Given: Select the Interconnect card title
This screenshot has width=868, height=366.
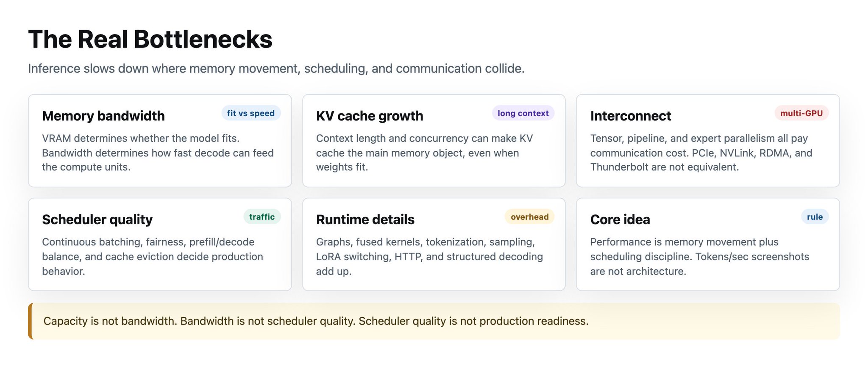Looking at the screenshot, I should click(x=631, y=116).
